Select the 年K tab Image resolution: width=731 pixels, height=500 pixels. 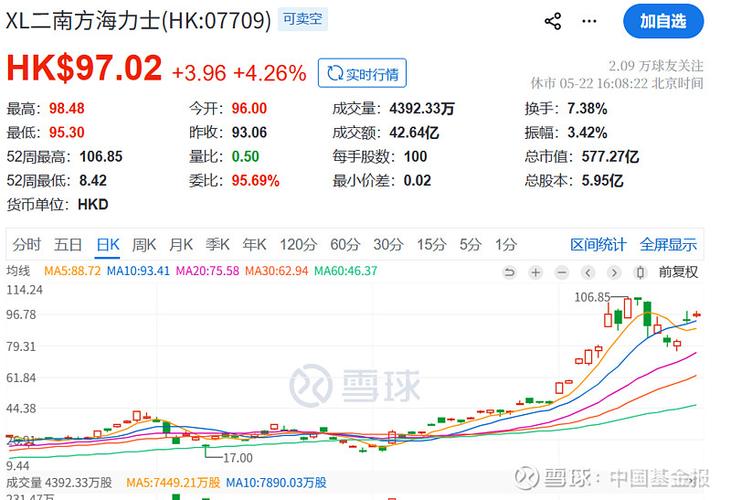[255, 245]
